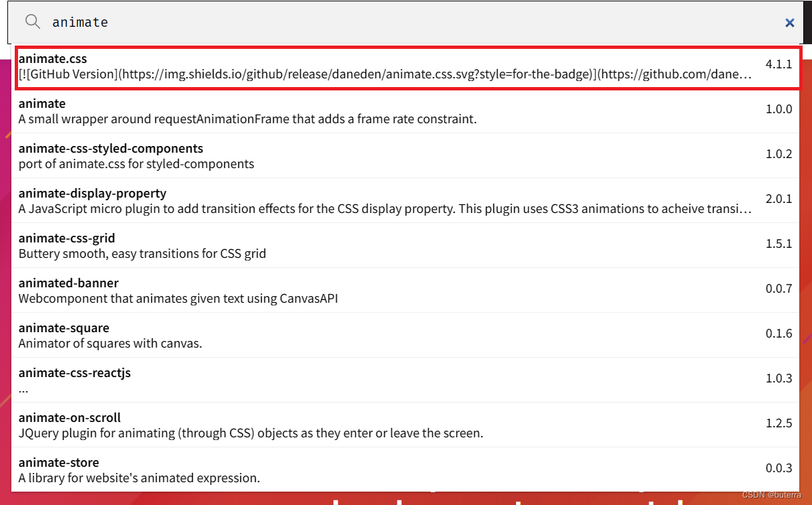This screenshot has width=812, height=505.
Task: Click version 0.0.7 of animated-banner
Action: coord(779,289)
